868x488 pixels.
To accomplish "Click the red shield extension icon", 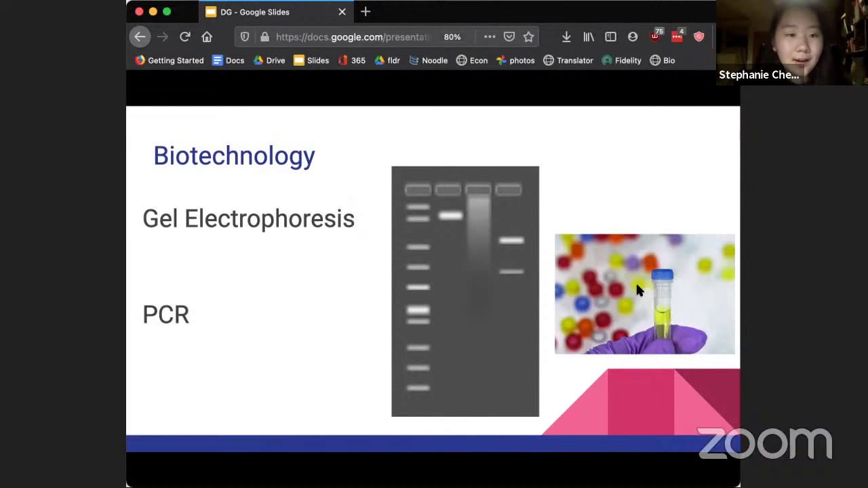I will click(699, 37).
